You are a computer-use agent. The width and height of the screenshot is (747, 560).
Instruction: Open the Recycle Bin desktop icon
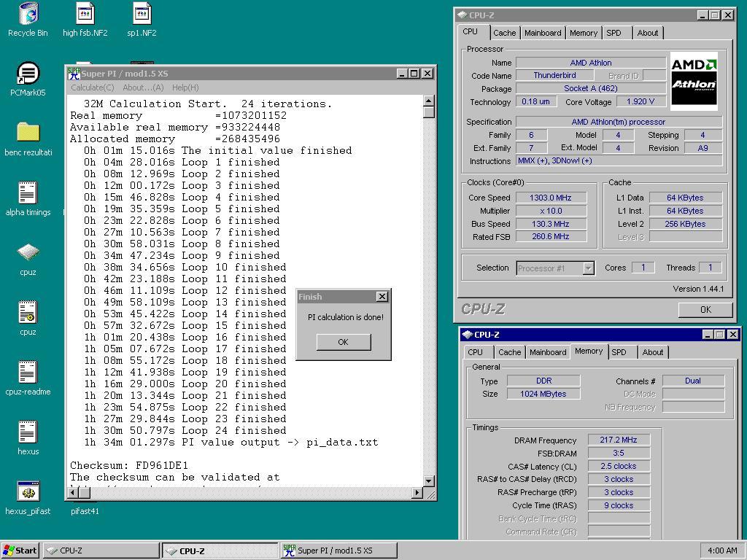[28, 15]
